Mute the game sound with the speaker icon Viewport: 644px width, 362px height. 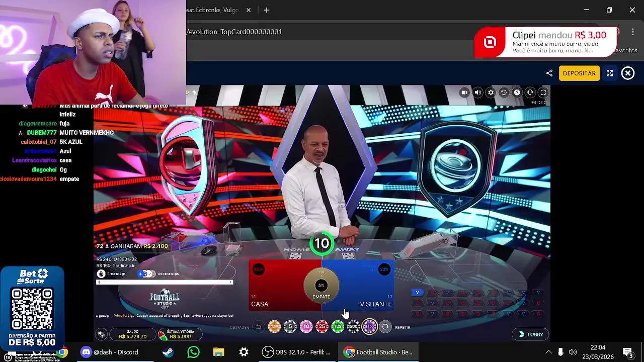pyautogui.click(x=477, y=93)
